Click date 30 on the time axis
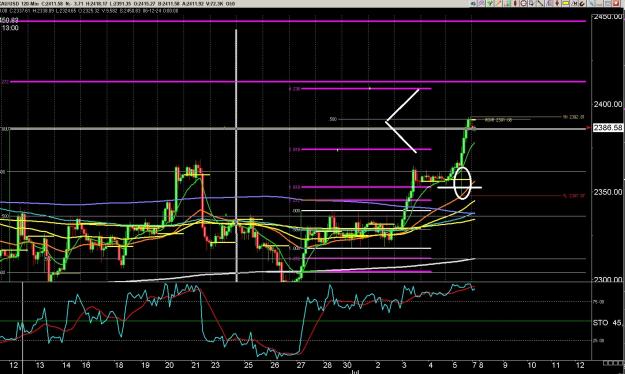 pyautogui.click(x=347, y=365)
